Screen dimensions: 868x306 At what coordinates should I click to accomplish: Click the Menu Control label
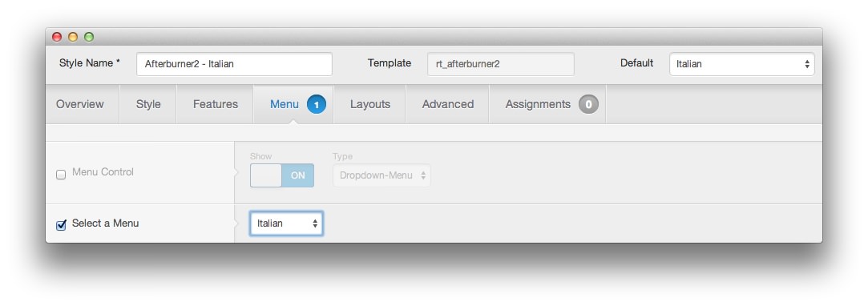pyautogui.click(x=103, y=172)
